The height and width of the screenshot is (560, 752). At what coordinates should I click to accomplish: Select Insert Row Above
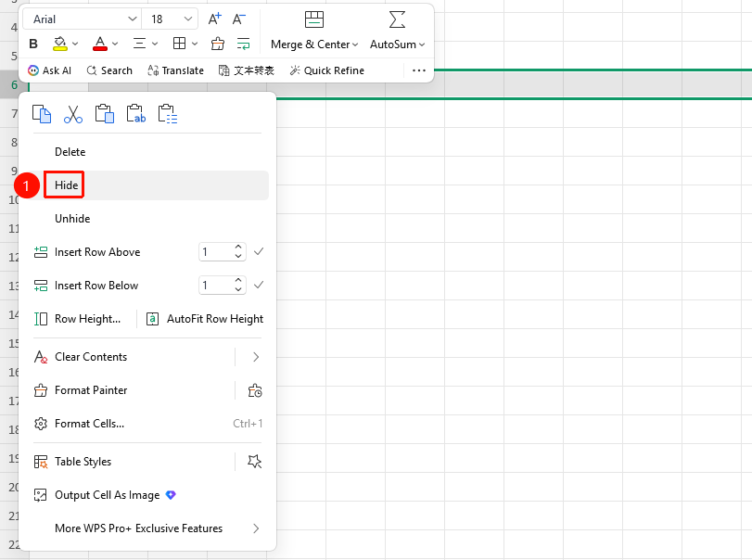[x=97, y=252]
